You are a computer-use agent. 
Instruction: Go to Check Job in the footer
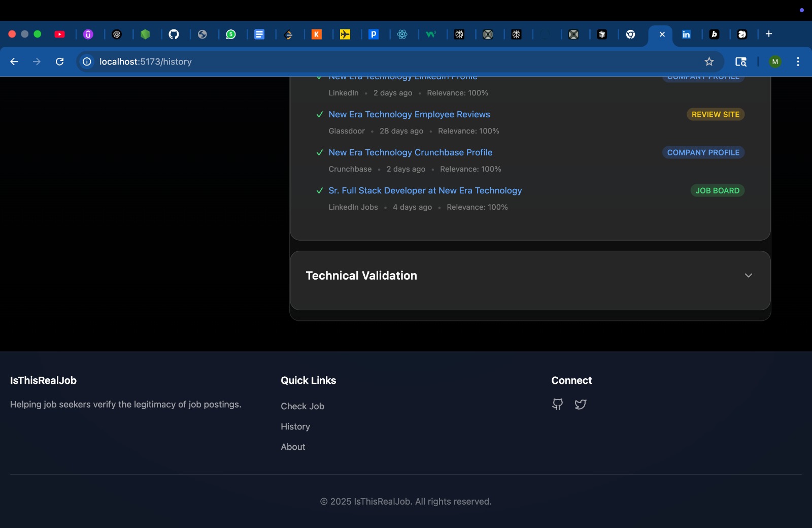click(x=302, y=406)
